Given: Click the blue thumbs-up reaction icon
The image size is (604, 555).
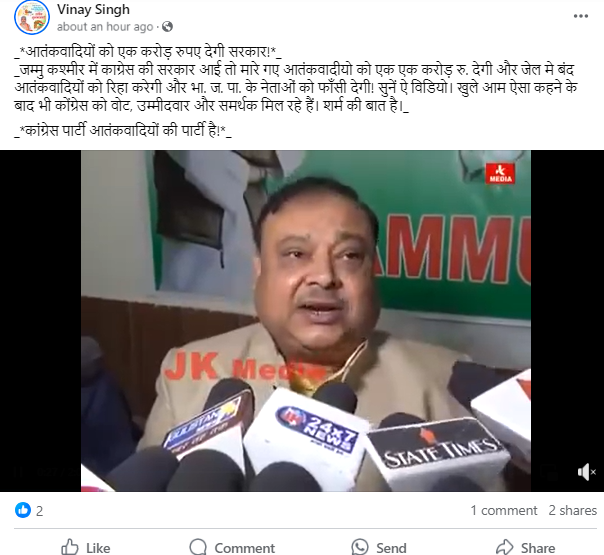Looking at the screenshot, I should 23,510.
